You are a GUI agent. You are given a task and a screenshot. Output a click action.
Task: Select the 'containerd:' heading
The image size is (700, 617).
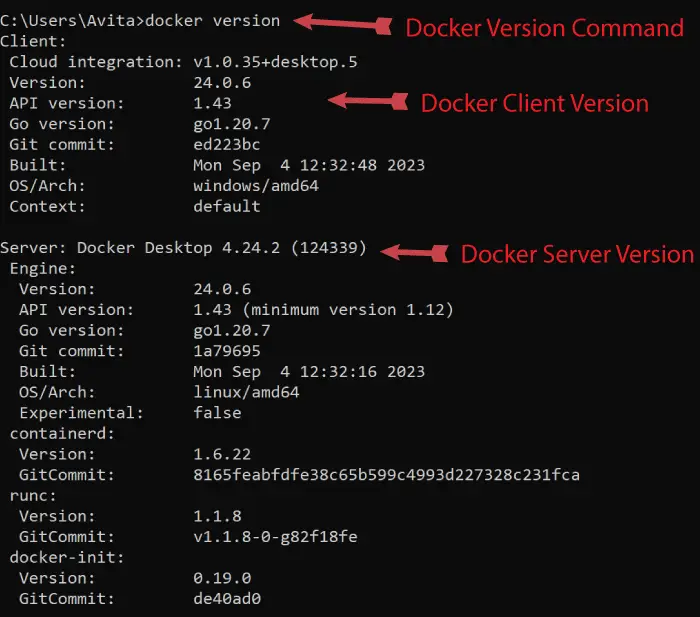[x=62, y=434]
